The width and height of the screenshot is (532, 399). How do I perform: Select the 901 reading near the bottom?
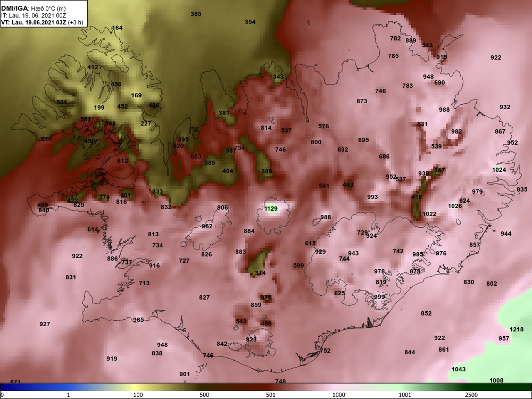(185, 374)
